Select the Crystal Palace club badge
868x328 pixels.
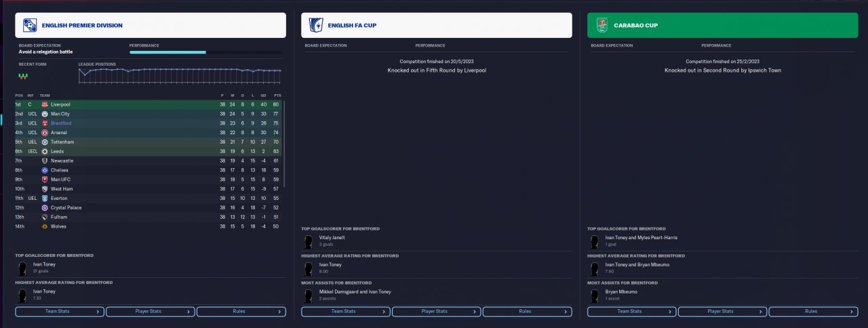[x=44, y=207]
